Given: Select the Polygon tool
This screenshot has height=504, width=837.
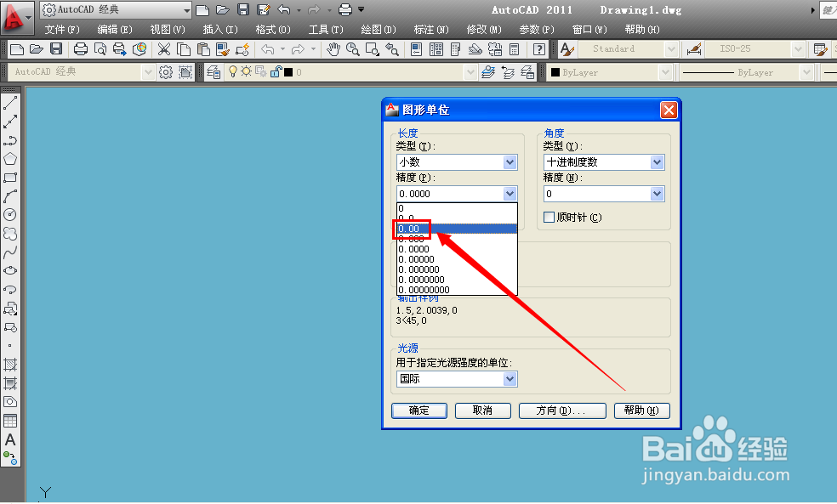Looking at the screenshot, I should click(10, 159).
